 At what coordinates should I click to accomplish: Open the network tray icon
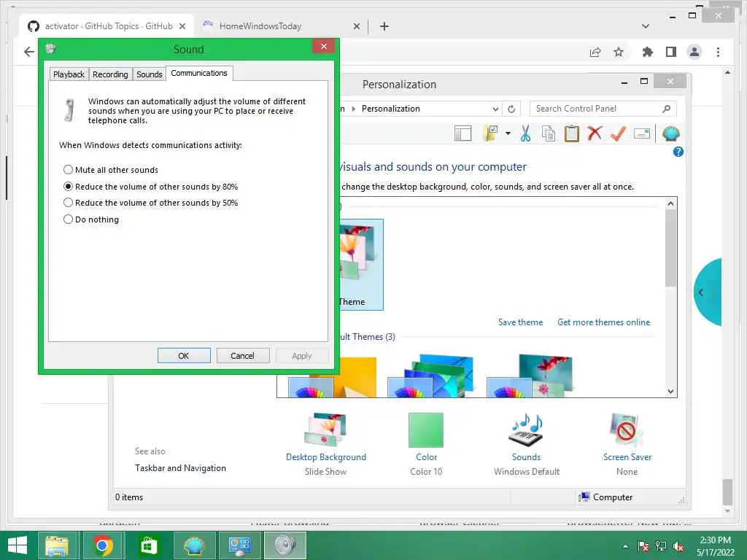coord(661,546)
